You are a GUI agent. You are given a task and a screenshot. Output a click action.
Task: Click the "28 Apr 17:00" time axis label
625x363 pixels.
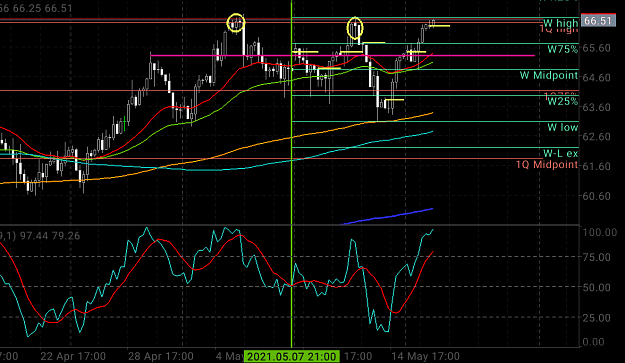pos(161,356)
